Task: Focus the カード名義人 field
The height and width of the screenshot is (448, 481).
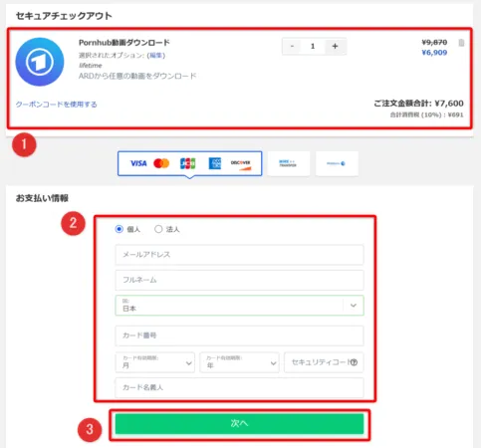Action: pos(239,387)
